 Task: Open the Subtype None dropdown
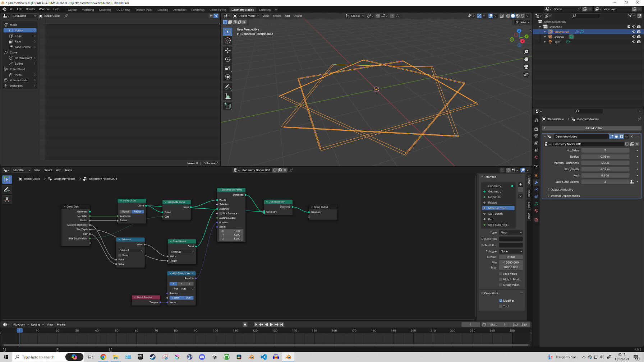click(511, 251)
